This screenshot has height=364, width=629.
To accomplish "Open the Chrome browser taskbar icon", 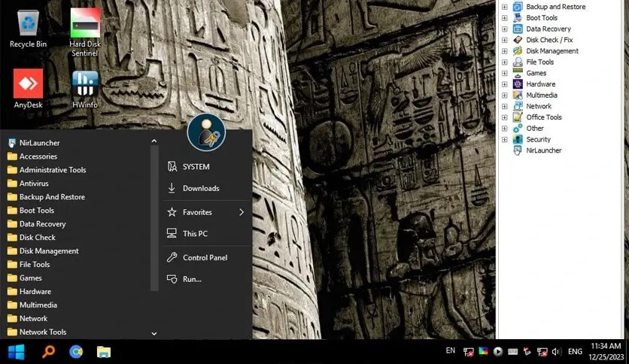I will pyautogui.click(x=76, y=352).
